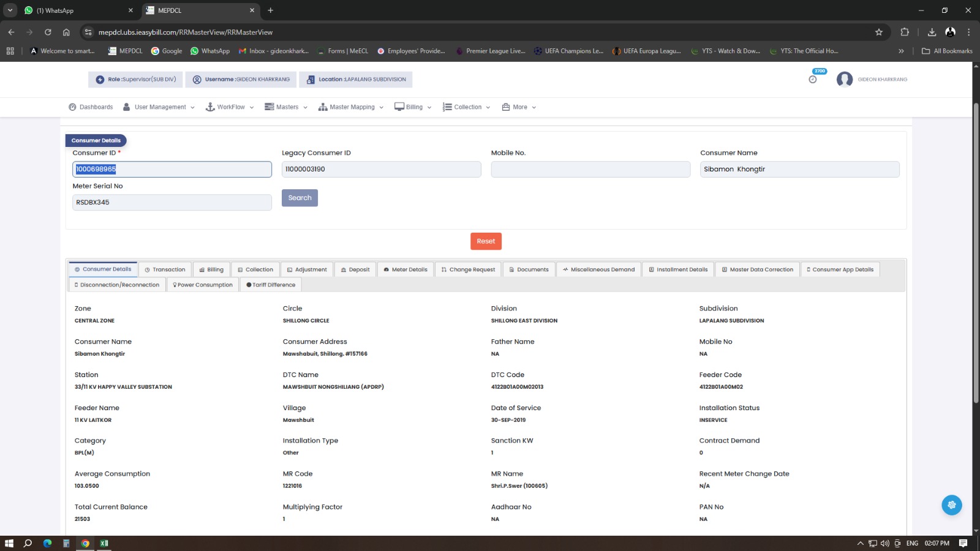Viewport: 980px width, 551px height.
Task: Expand the User Management dropdown
Action: [159, 107]
